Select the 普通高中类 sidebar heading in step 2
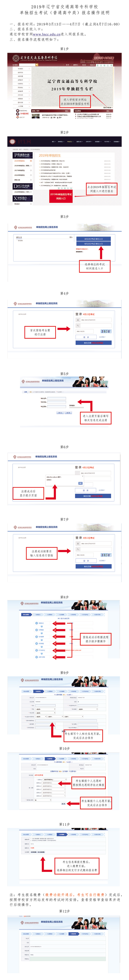Screen dimensions: 129x980 23,155
